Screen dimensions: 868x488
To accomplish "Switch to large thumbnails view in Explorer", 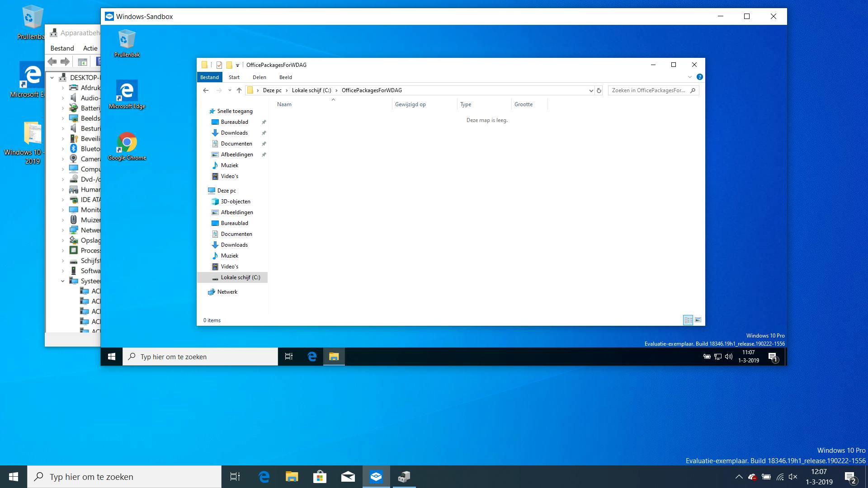I will 698,320.
